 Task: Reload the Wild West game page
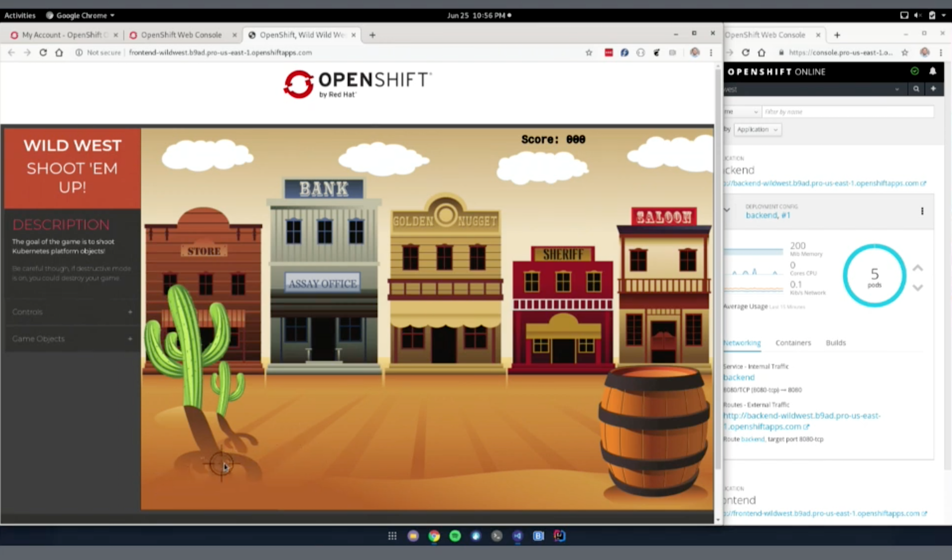point(43,53)
